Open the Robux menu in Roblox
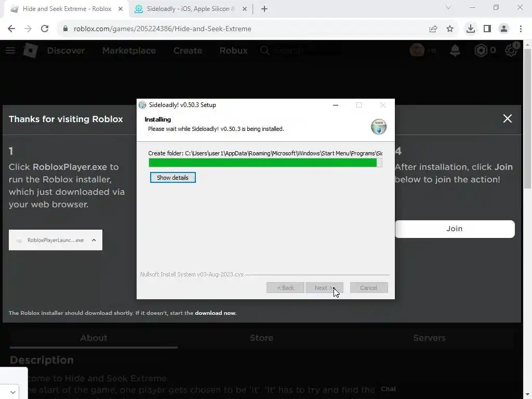 tap(233, 50)
